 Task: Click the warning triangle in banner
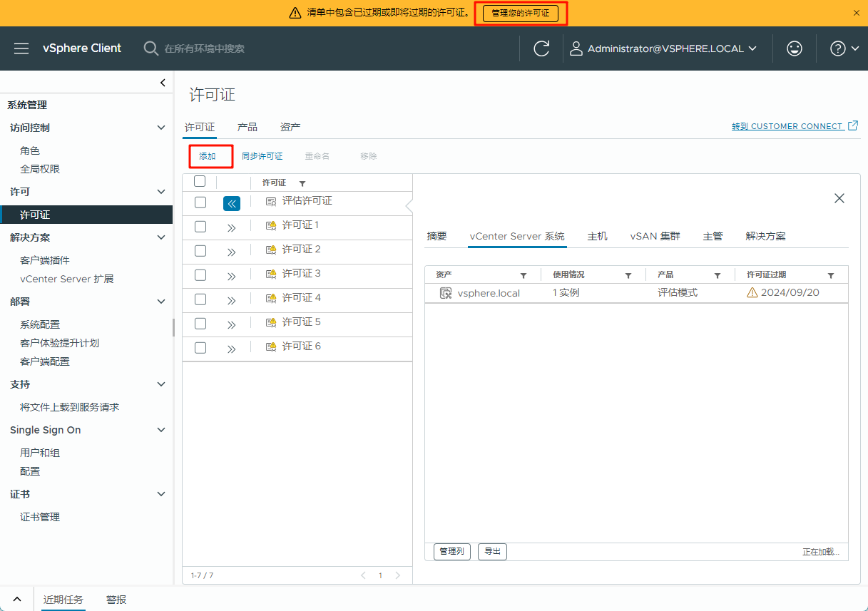point(295,13)
